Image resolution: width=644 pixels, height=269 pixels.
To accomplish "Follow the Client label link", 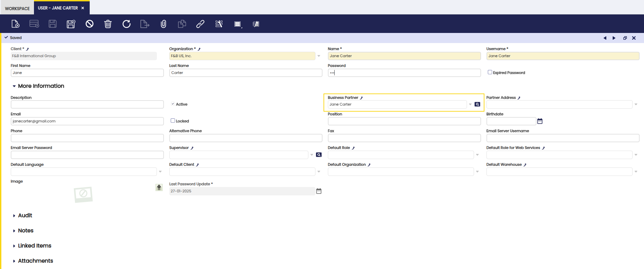I will [x=28, y=49].
